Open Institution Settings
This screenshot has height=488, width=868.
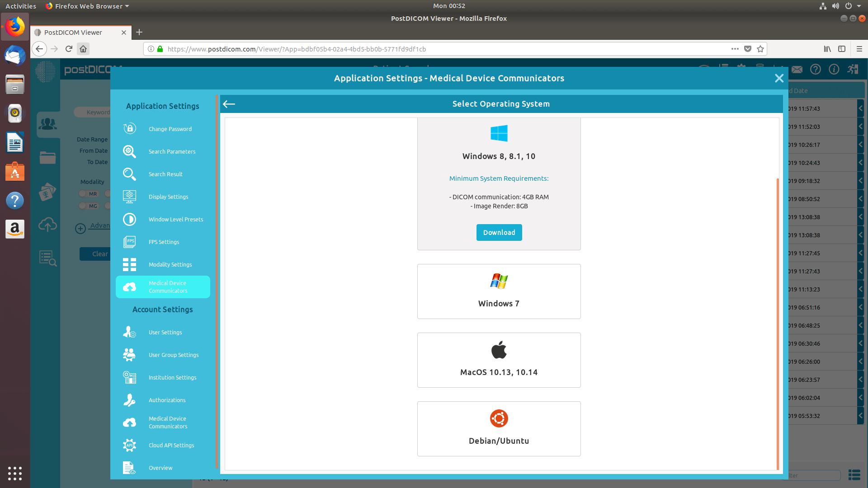pos(172,377)
